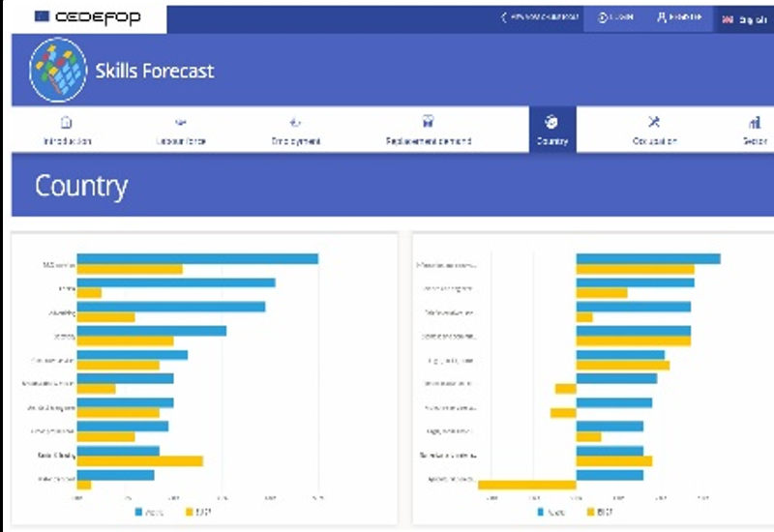This screenshot has width=774, height=532.
Task: Click the Skills Forecast round logo
Action: pyautogui.click(x=58, y=70)
